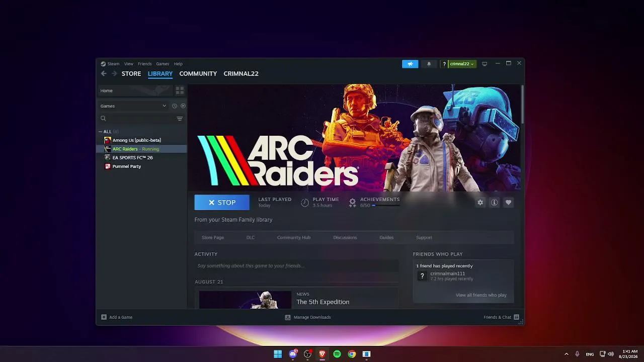
Task: Toggle the ready-to-play filter icon
Action: (183, 106)
